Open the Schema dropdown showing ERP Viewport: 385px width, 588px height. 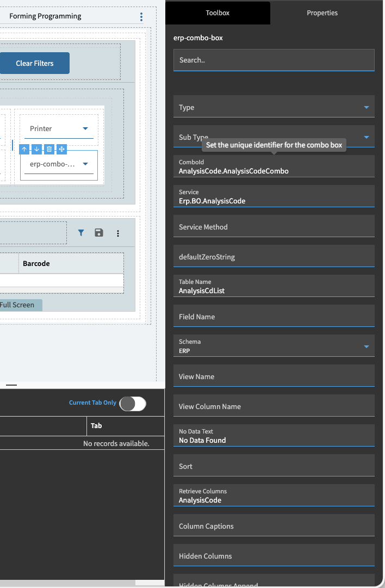(x=274, y=346)
